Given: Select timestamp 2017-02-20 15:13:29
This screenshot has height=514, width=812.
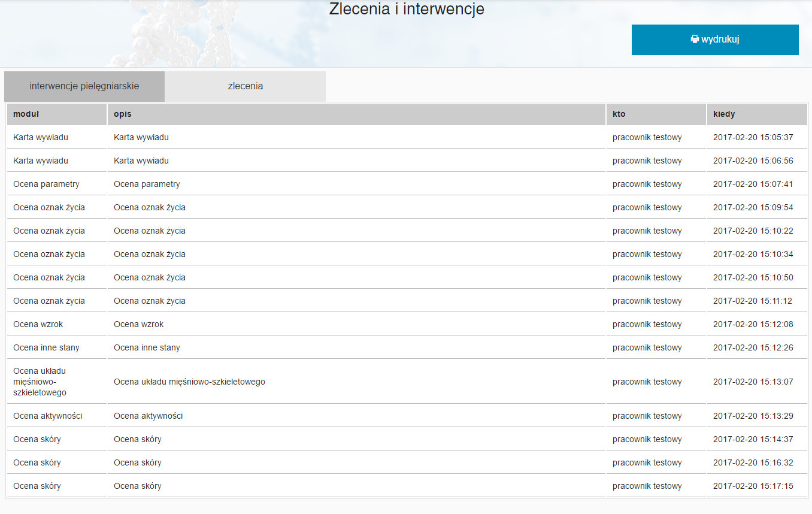Looking at the screenshot, I should [x=753, y=416].
